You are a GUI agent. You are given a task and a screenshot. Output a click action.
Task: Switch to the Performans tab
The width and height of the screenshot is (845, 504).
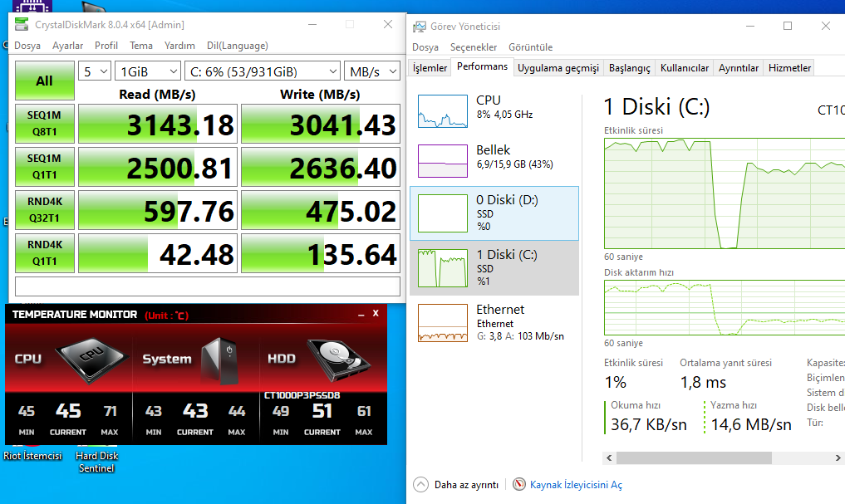(482, 66)
